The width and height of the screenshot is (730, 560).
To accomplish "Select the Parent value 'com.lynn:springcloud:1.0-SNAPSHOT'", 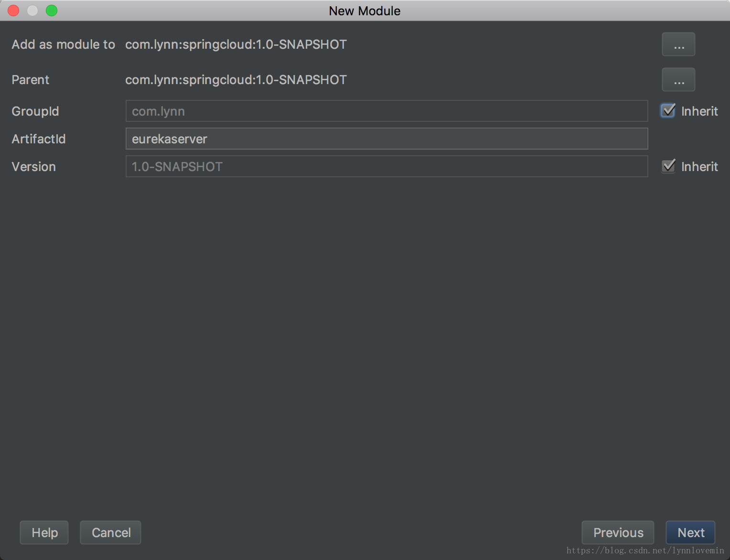I will (236, 80).
